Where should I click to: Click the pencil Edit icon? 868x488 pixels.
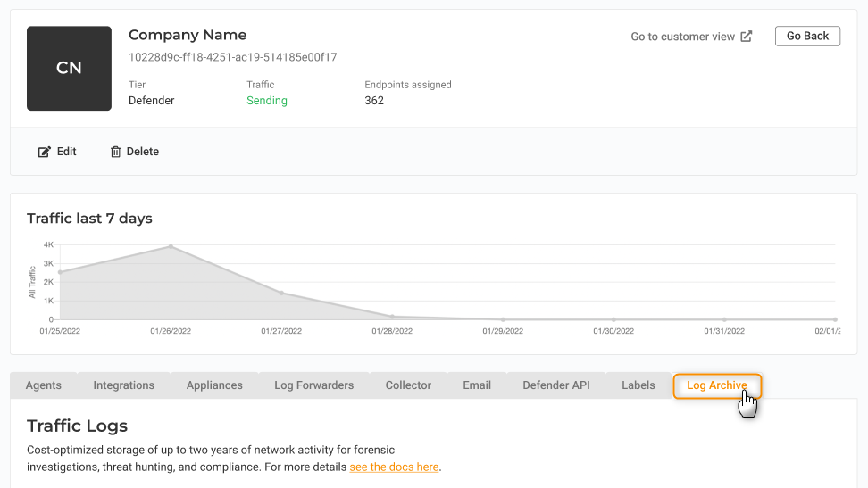44,152
